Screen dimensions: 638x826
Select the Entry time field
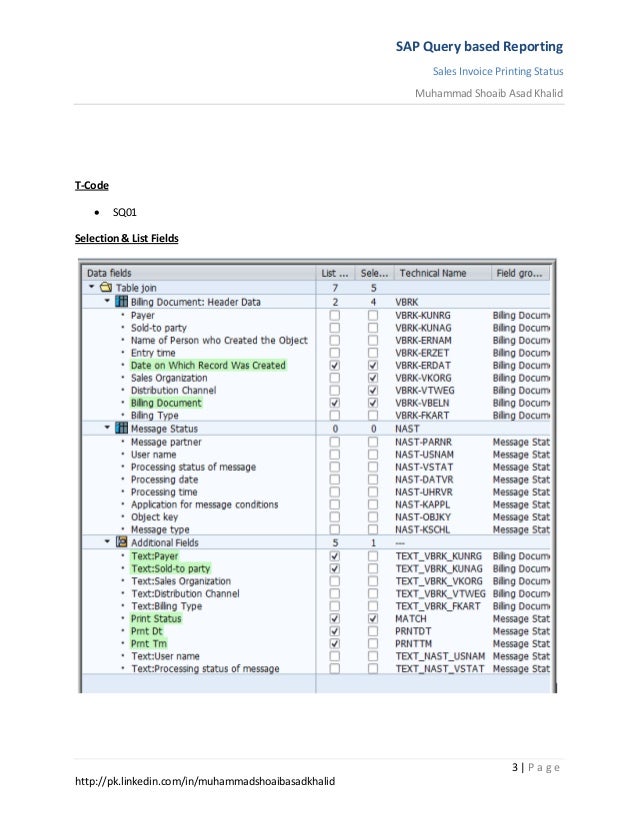click(153, 352)
